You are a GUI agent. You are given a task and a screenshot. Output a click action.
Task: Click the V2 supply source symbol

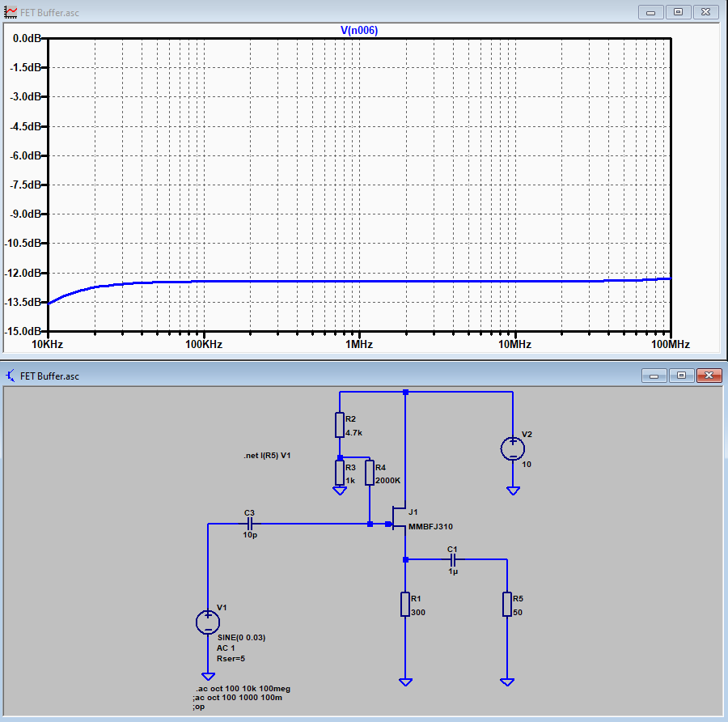coord(512,448)
